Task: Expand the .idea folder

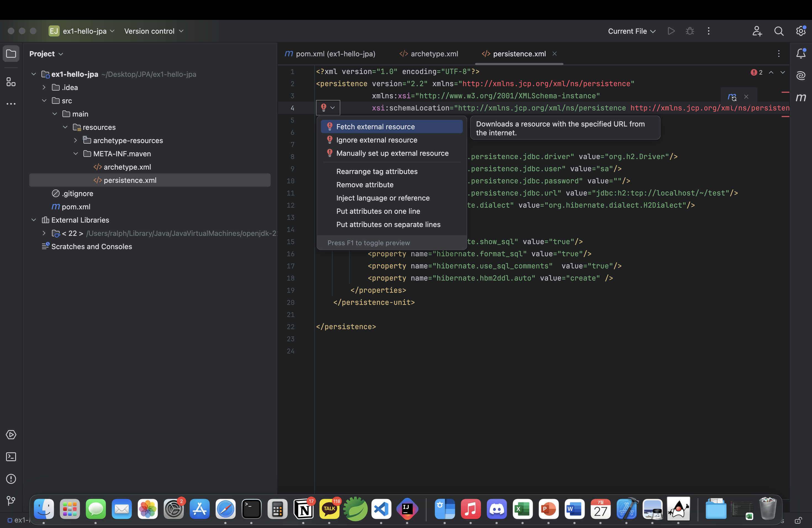Action: [x=44, y=87]
